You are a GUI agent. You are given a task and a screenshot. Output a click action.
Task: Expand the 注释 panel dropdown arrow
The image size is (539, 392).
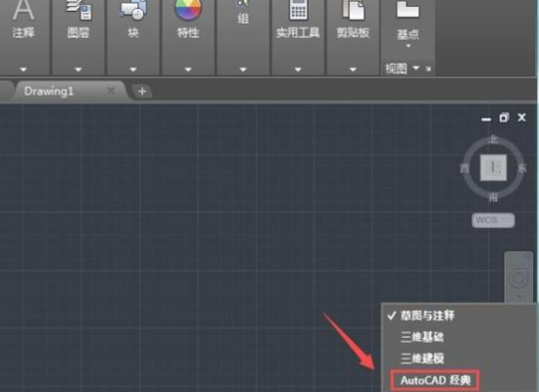(x=24, y=70)
